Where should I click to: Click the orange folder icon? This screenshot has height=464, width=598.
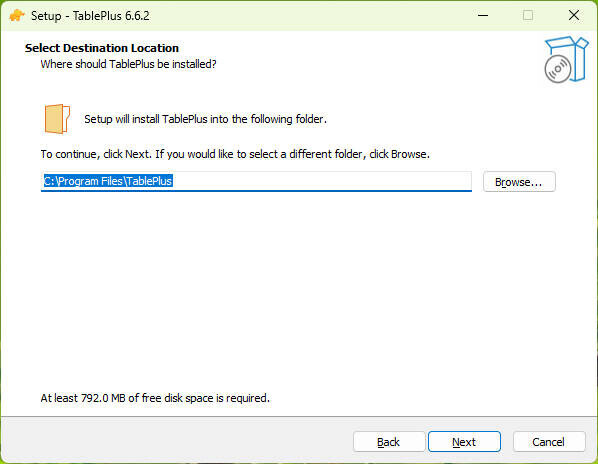pos(57,119)
